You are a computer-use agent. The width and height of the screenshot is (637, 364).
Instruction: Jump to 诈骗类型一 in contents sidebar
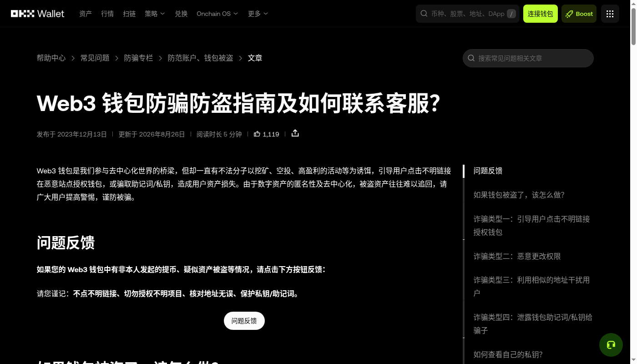coord(531,225)
